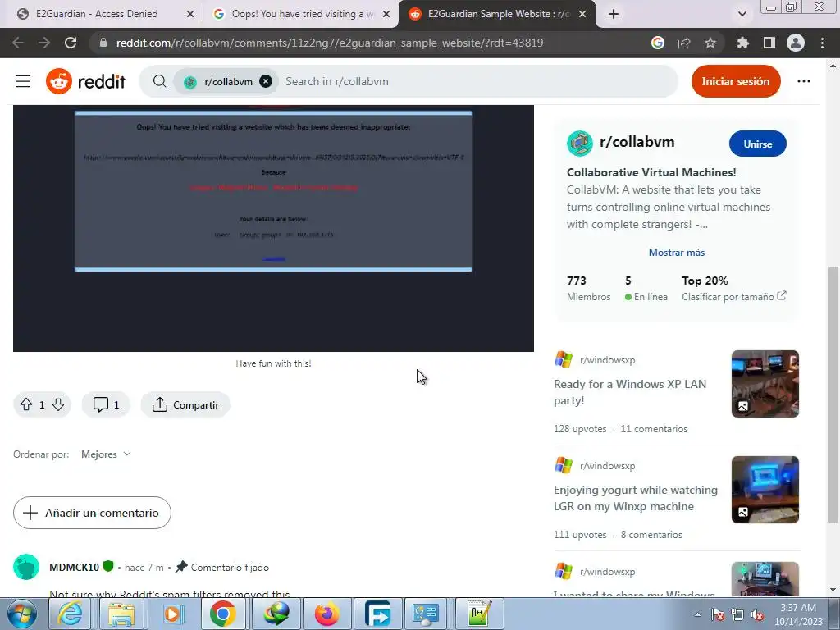
Task: Reload the page
Action: tap(71, 43)
